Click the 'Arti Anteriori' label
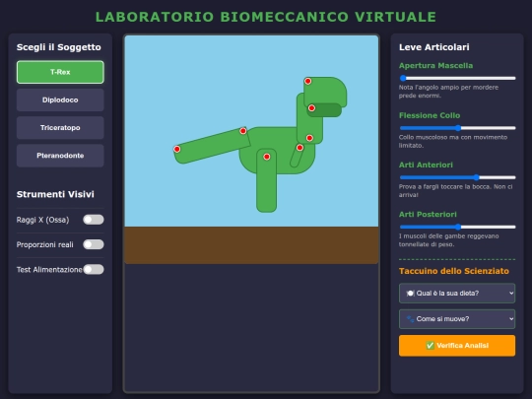Screen dimensions: 532x399 click(x=426, y=165)
